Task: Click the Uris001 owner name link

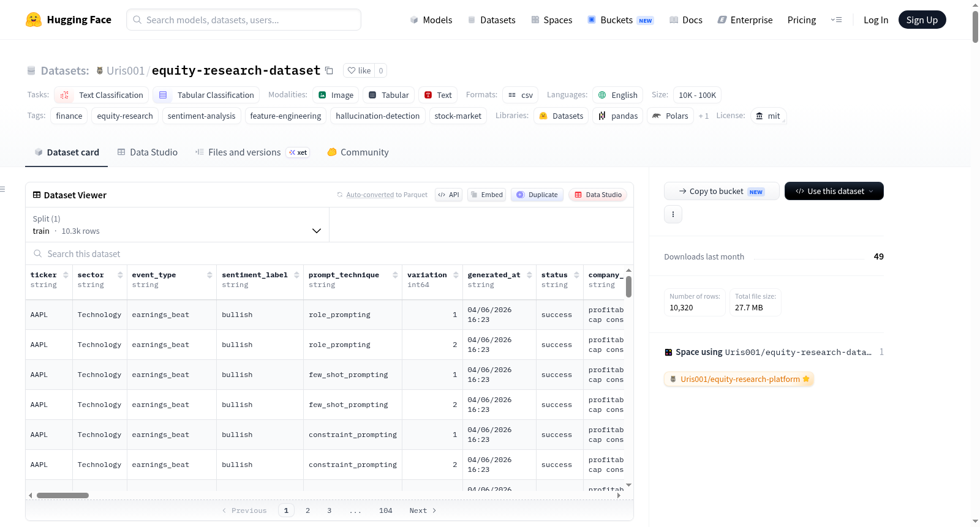Action: click(x=126, y=70)
